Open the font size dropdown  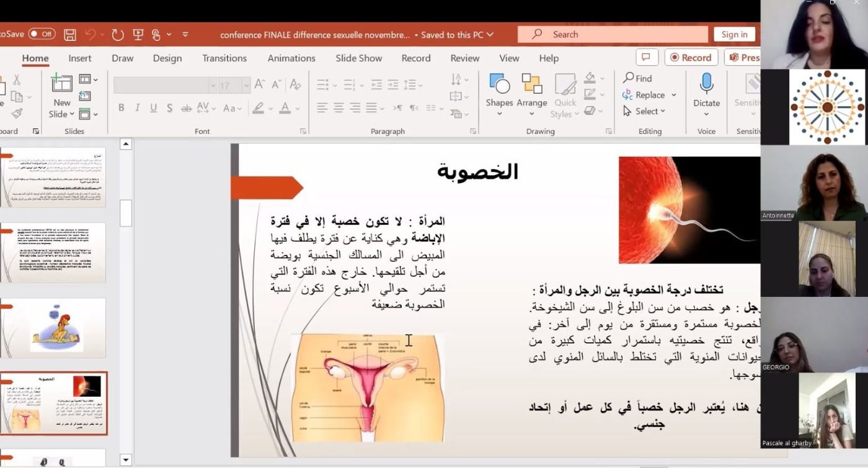[246, 85]
